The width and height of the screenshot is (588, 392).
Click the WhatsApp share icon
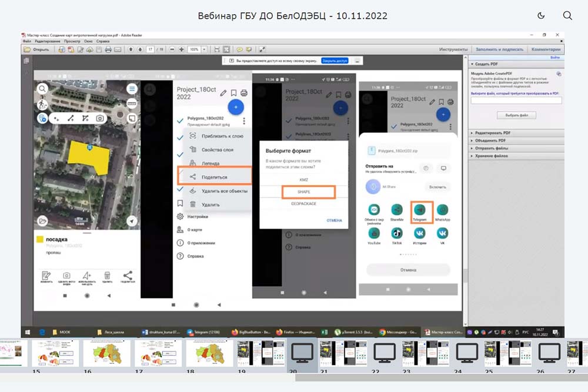442,210
